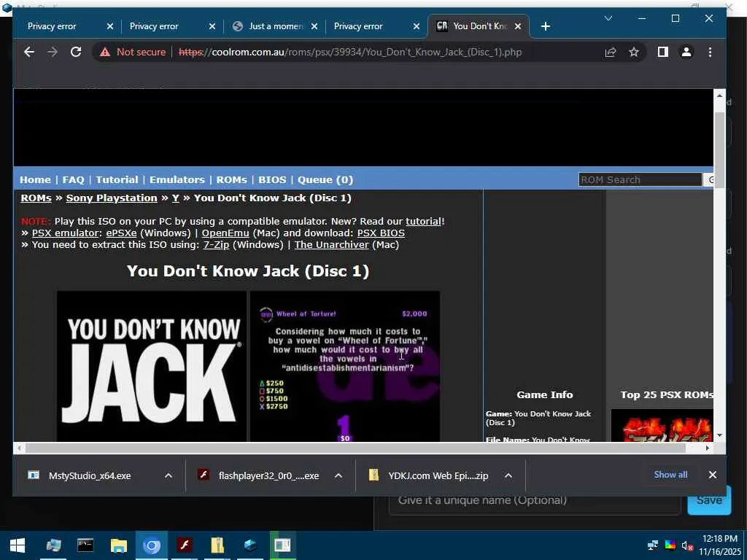Image resolution: width=747 pixels, height=560 pixels.
Task: Open BIOS in the site navigation
Action: pos(272,179)
